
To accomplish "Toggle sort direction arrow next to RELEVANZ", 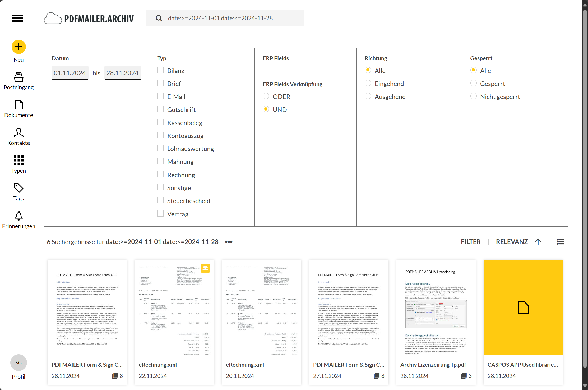I will [x=538, y=242].
